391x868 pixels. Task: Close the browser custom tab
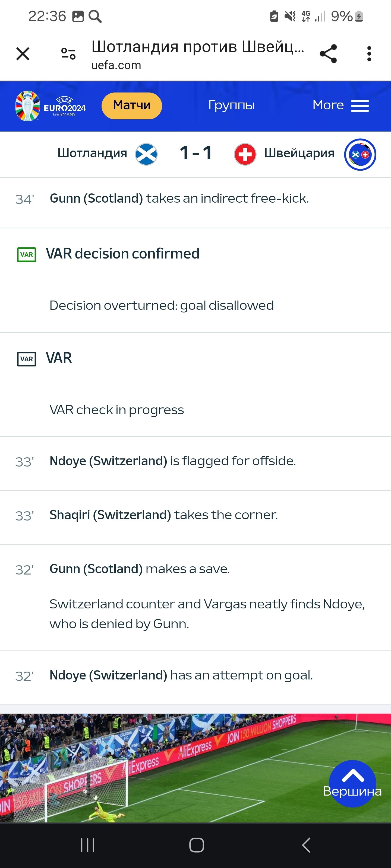click(23, 54)
